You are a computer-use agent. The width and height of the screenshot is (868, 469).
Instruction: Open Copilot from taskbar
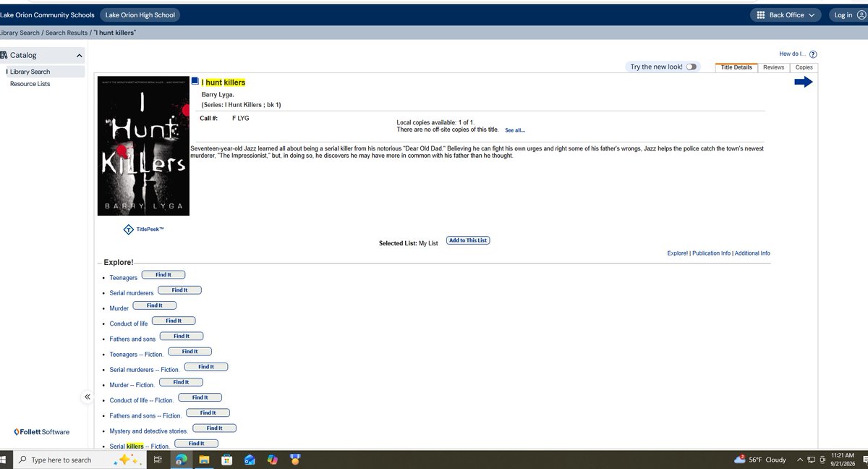pos(272,460)
